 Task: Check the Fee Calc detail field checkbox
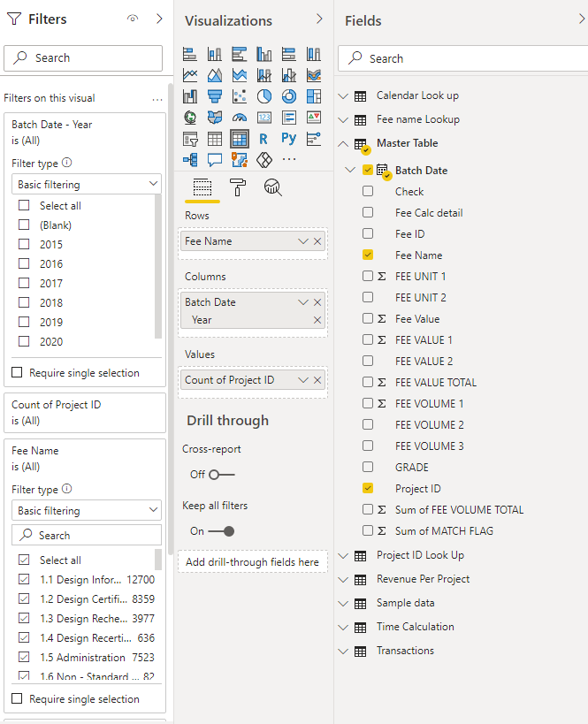click(x=368, y=212)
